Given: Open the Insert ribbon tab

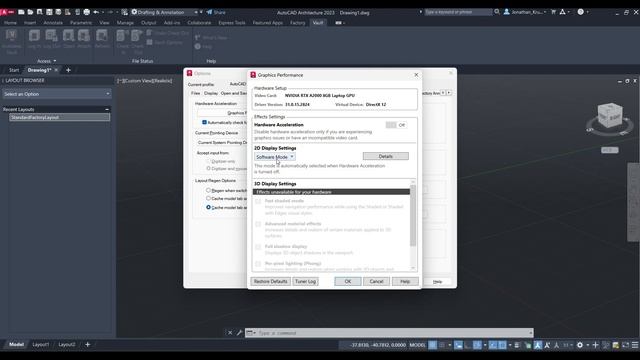Looking at the screenshot, I should pos(30,23).
